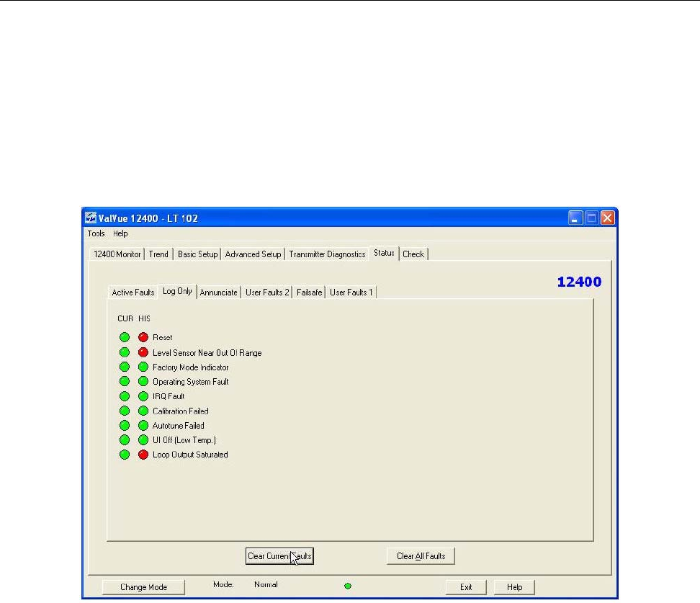Screen dimensions: 700x603
Task: Click the Level Sensor Near Out Of Range label
Action: tap(207, 353)
